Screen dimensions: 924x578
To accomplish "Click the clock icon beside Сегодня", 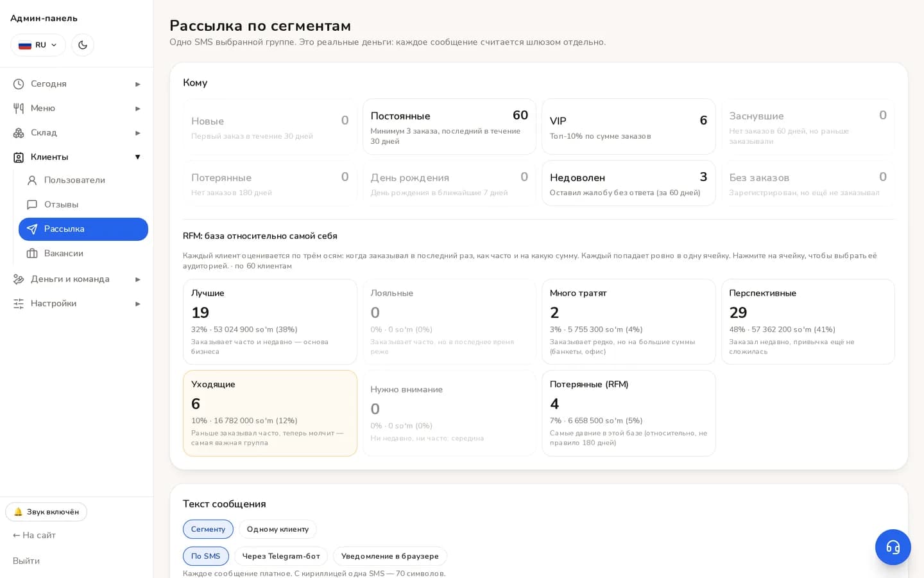I will (19, 84).
